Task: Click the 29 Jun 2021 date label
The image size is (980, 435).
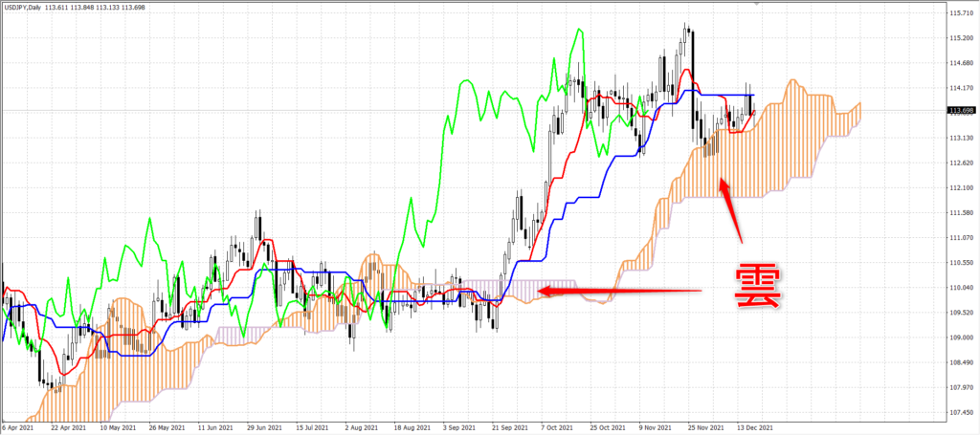Action: [262, 428]
